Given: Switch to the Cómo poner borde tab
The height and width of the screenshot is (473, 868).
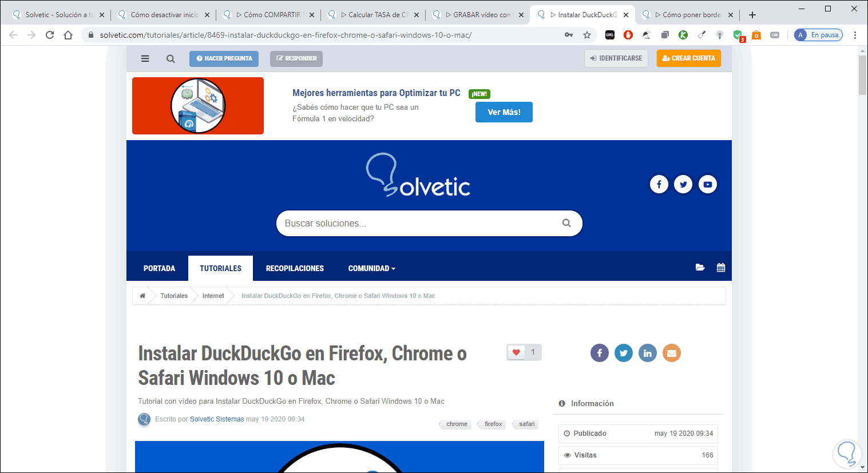Looking at the screenshot, I should tap(687, 15).
